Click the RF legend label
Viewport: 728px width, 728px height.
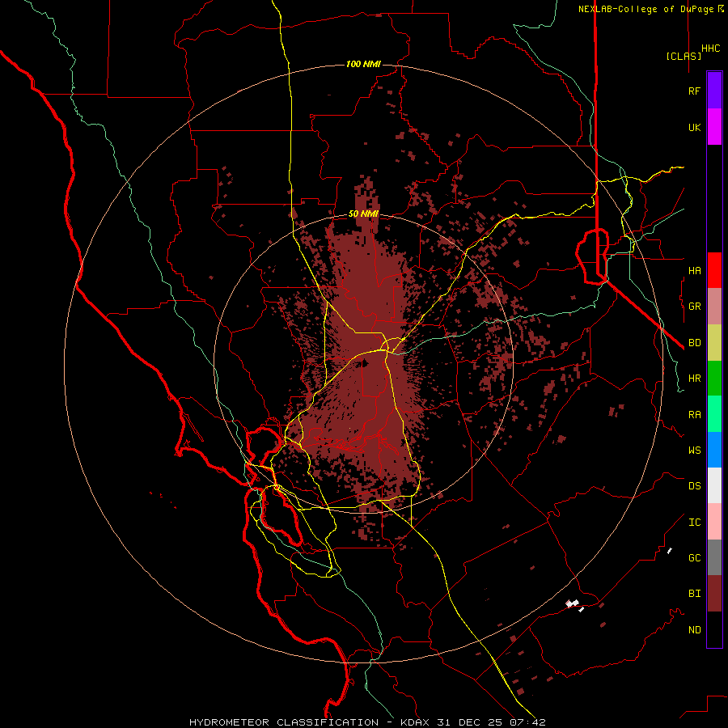tap(694, 91)
